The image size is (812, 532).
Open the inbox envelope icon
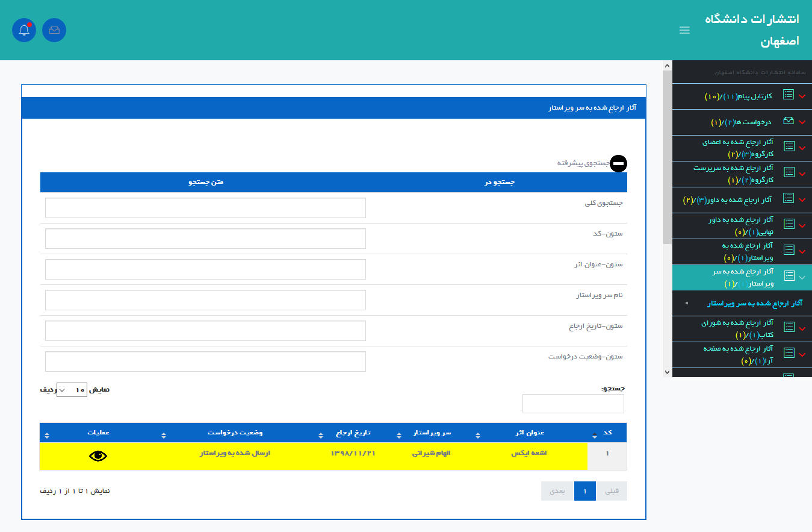click(54, 30)
